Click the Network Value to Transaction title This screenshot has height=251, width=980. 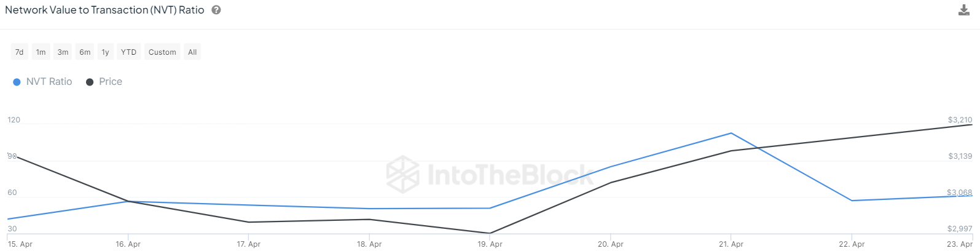pos(104,10)
